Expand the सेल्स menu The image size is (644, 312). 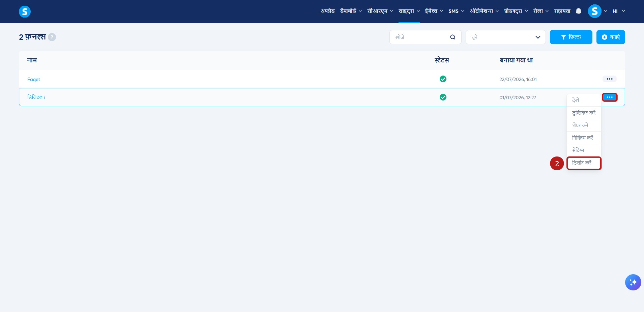pos(541,11)
